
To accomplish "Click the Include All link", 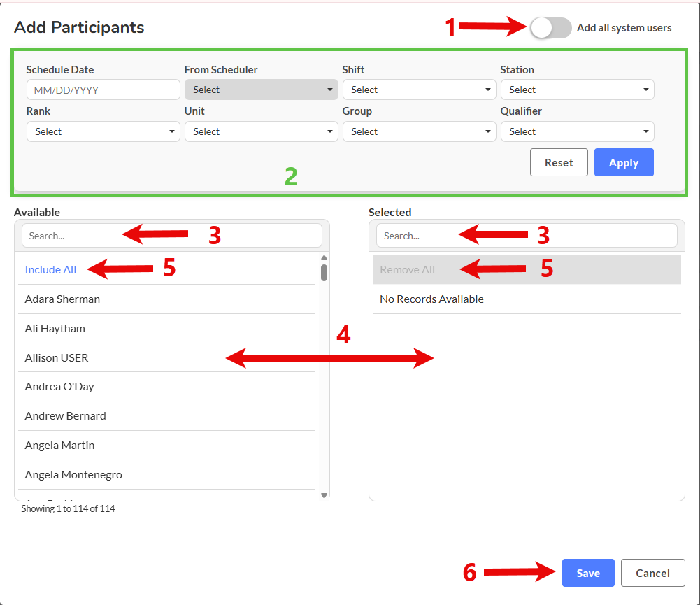I will coord(50,270).
